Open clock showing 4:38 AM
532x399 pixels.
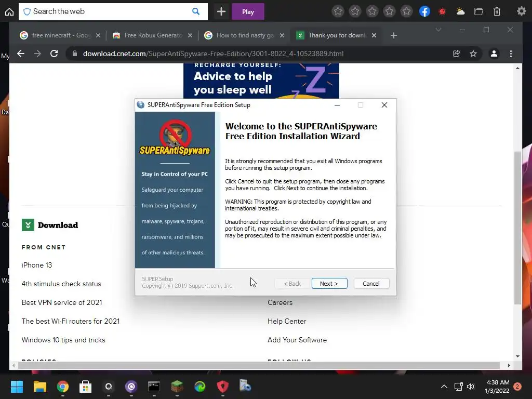pyautogui.click(x=497, y=387)
